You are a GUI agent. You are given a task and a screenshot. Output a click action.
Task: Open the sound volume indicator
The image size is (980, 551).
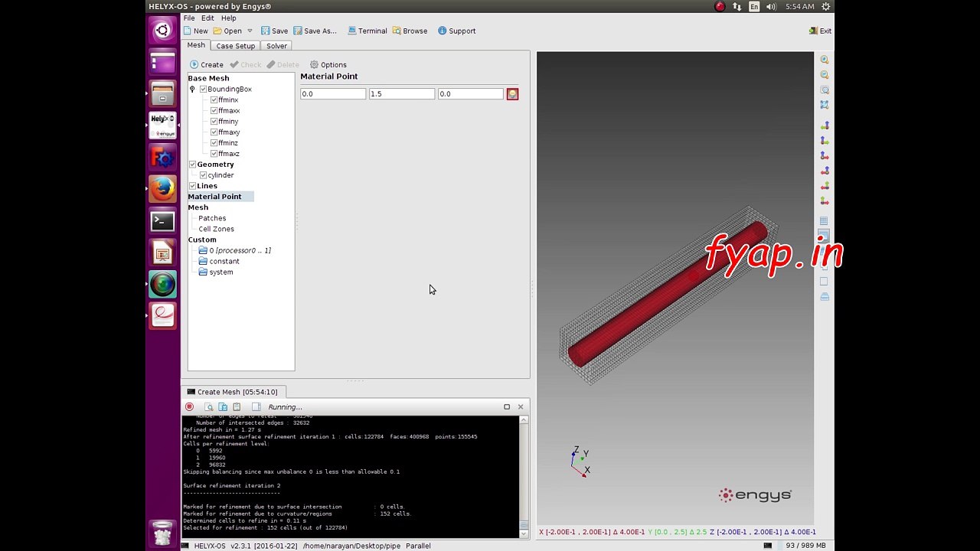coord(770,6)
